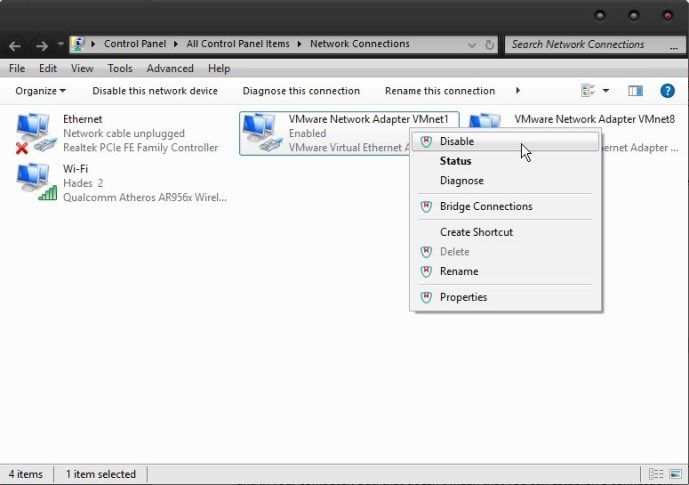Focus the Search Network Connections box
Viewport: 689px width, 485px height.
[x=595, y=44]
